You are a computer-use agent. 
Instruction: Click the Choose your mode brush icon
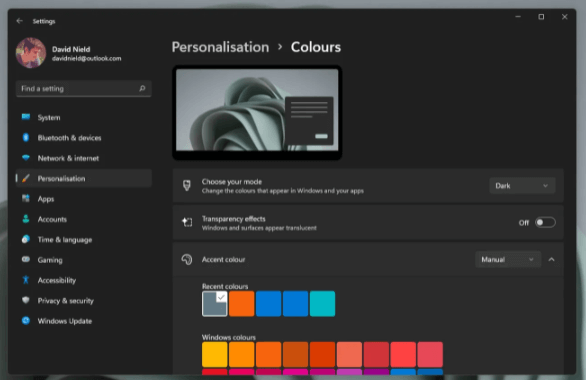click(x=186, y=185)
